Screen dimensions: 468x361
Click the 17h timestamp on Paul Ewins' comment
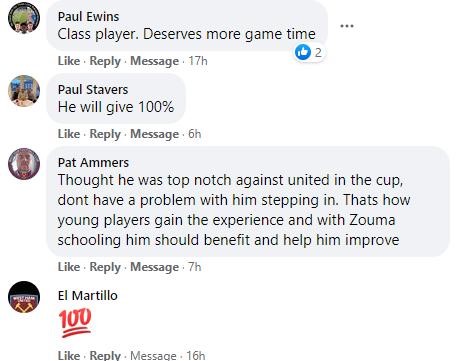click(198, 61)
